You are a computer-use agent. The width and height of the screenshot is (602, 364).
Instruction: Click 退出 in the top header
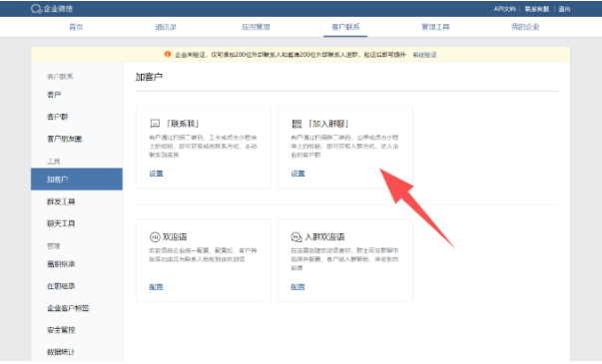pos(564,9)
